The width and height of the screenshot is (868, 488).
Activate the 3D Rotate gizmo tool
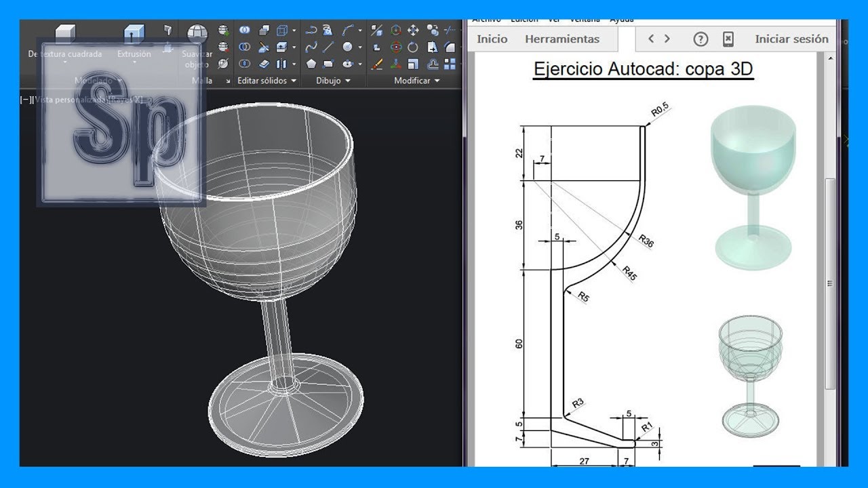pyautogui.click(x=396, y=47)
